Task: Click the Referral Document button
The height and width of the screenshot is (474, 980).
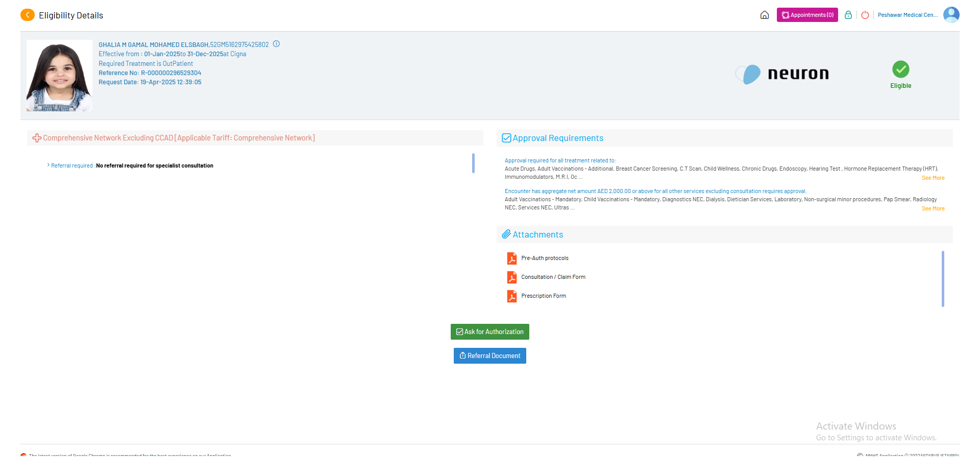Action: (x=489, y=356)
